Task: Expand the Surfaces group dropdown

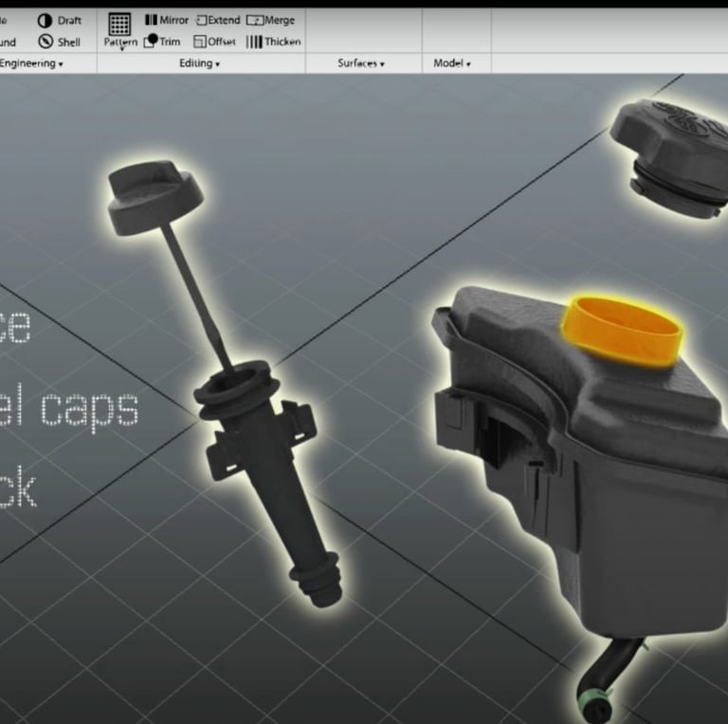Action: point(361,63)
